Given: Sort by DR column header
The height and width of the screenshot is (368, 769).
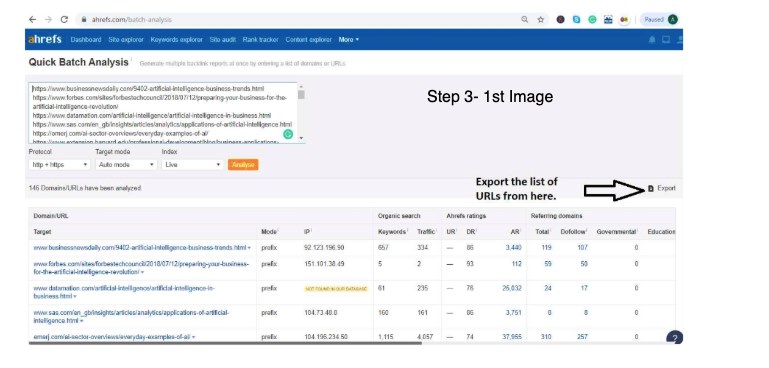Looking at the screenshot, I should point(472,232).
